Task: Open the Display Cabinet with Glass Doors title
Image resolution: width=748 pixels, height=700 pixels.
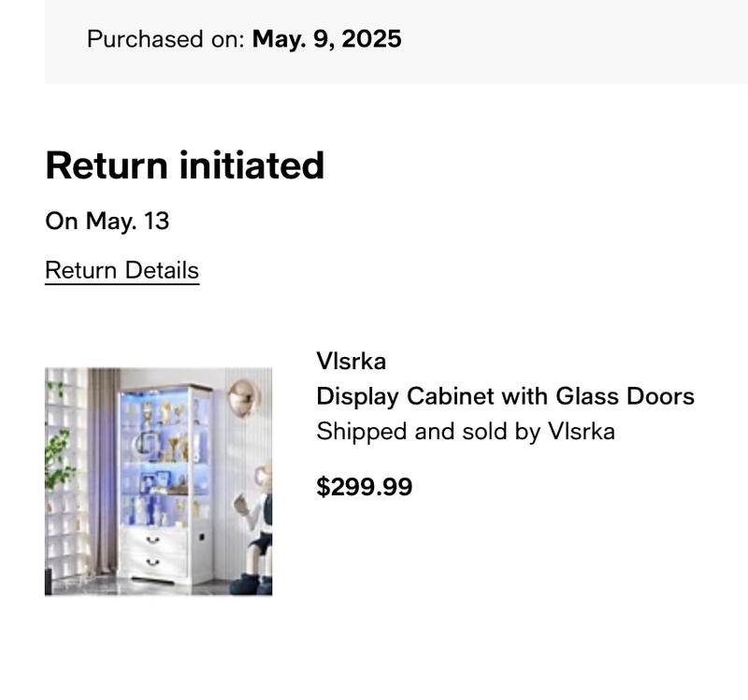Action: [x=505, y=396]
